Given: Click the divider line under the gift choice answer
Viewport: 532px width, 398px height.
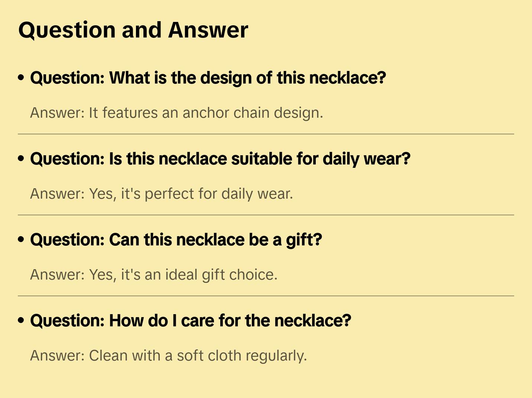Looking at the screenshot, I should point(266,296).
